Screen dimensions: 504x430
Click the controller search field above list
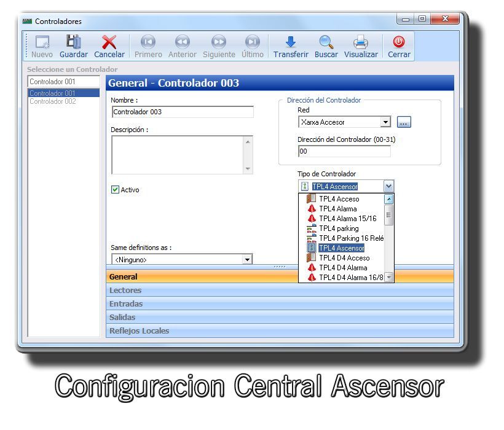(x=64, y=82)
